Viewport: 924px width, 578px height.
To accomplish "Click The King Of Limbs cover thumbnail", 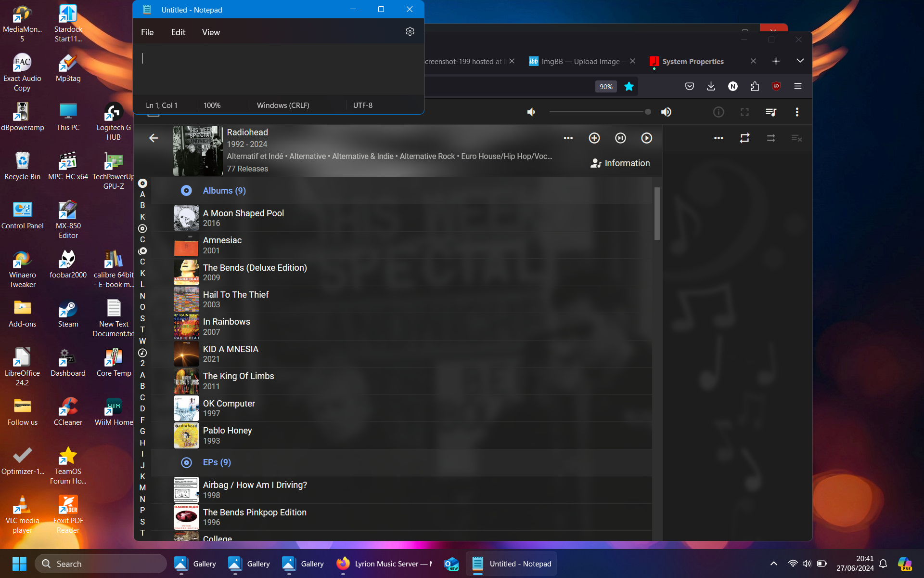I will point(186,381).
